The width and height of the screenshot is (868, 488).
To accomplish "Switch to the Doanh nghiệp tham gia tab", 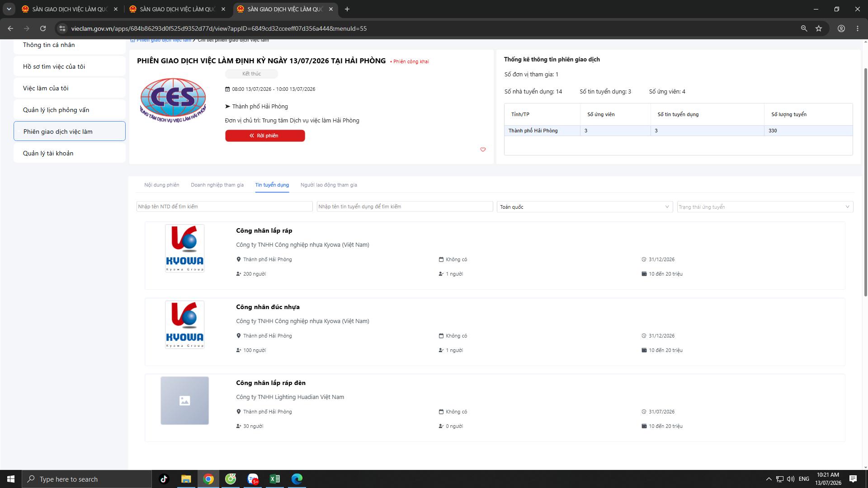I will tap(217, 185).
